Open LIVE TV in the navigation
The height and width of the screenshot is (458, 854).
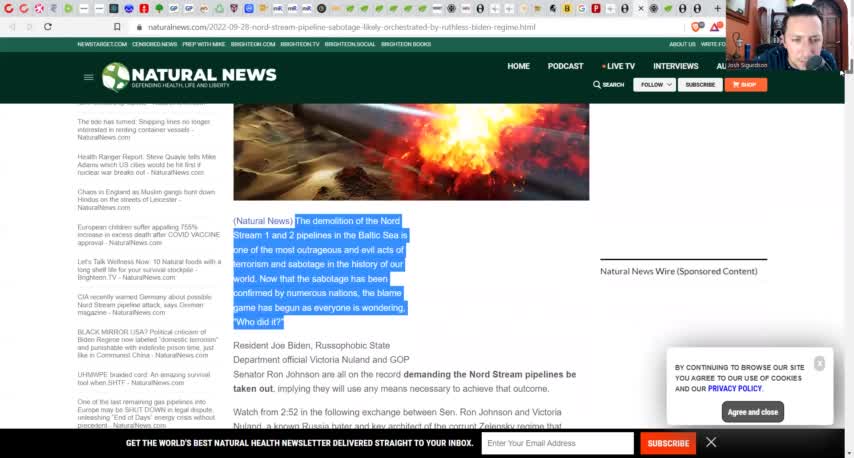click(619, 66)
